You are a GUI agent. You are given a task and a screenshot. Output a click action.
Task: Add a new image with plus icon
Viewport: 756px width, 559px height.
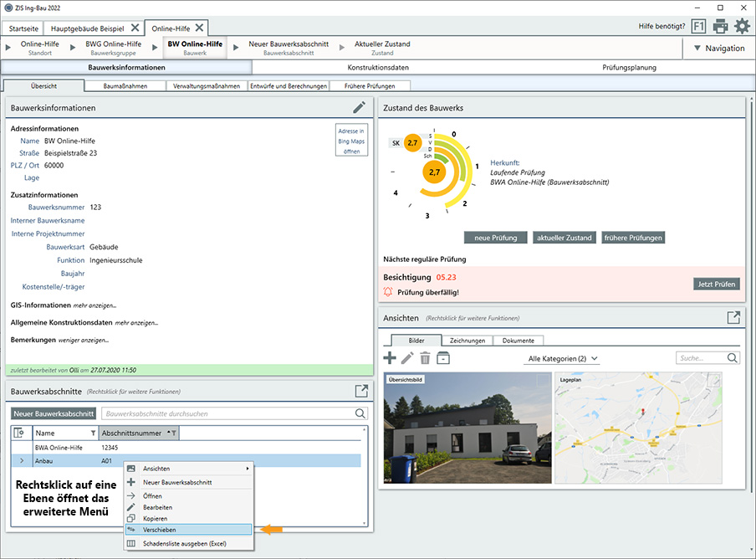pyautogui.click(x=390, y=358)
